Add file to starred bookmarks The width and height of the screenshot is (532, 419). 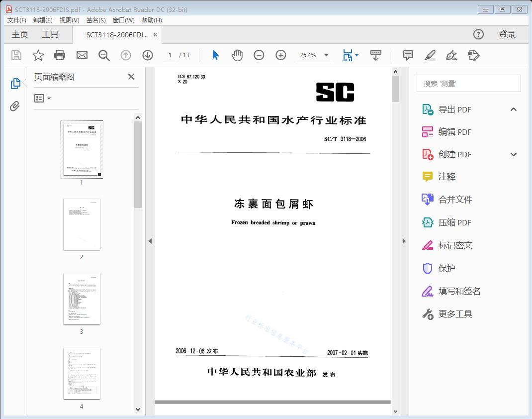38,55
